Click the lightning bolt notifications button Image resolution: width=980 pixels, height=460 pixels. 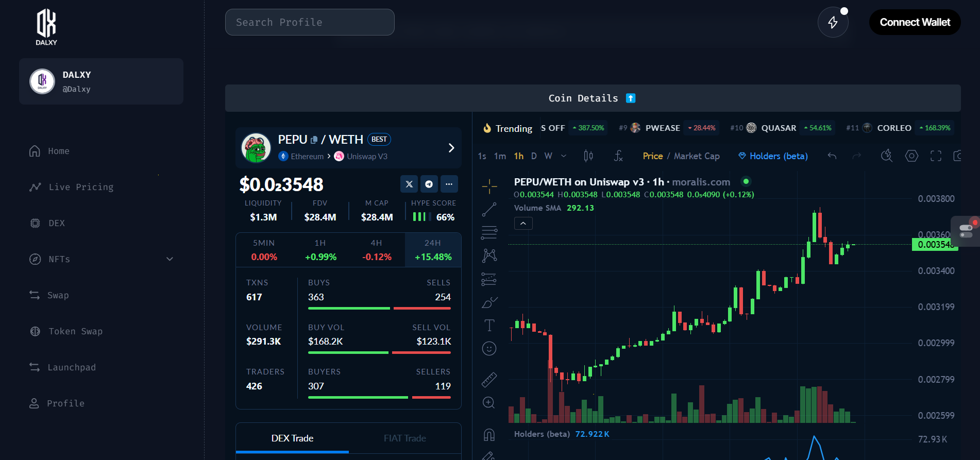coord(833,22)
